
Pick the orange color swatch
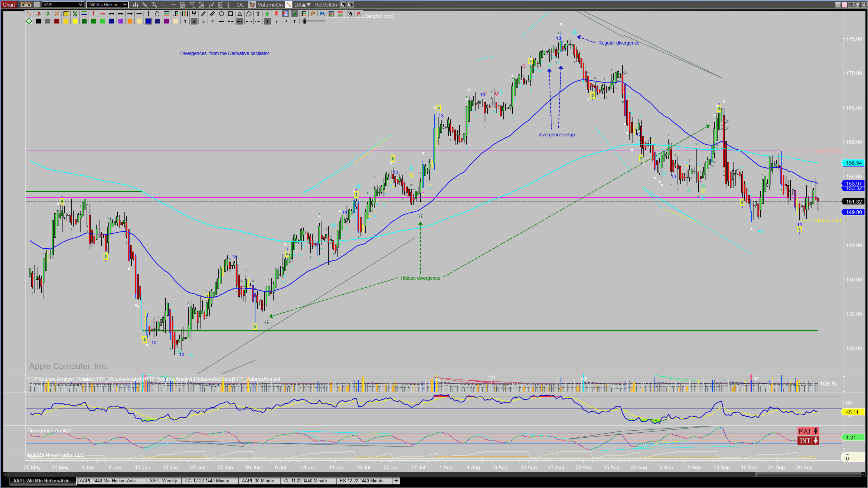click(x=130, y=21)
